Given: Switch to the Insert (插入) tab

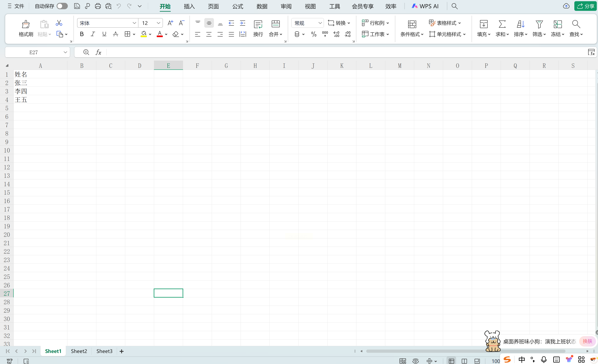Looking at the screenshot, I should pyautogui.click(x=189, y=6).
